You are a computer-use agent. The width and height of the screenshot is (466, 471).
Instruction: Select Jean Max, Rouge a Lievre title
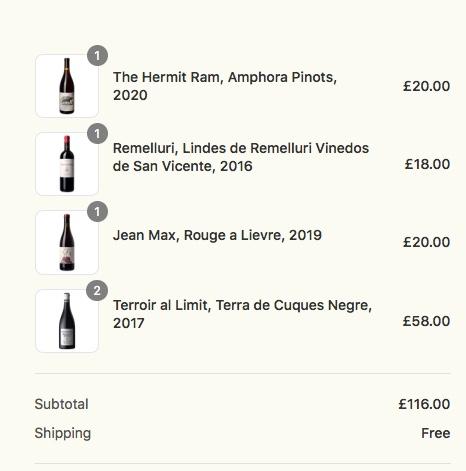217,235
